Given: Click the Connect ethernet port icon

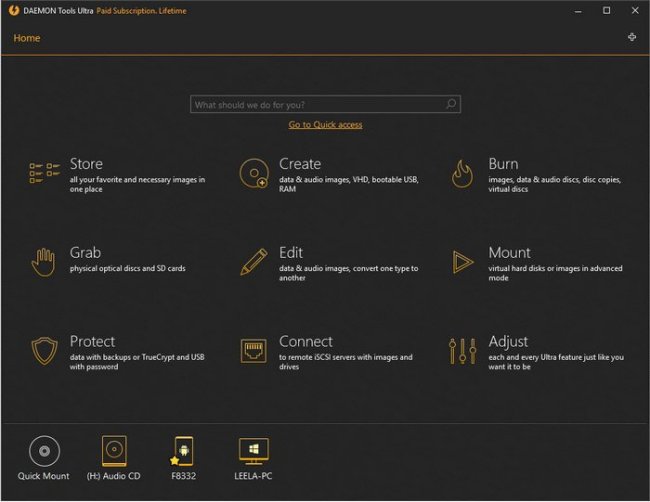Looking at the screenshot, I should [254, 351].
